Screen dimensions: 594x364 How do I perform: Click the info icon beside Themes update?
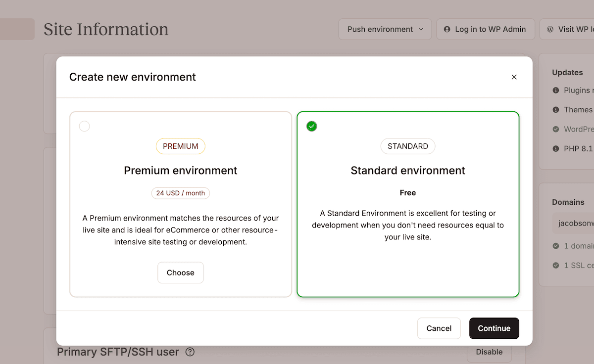pos(556,110)
